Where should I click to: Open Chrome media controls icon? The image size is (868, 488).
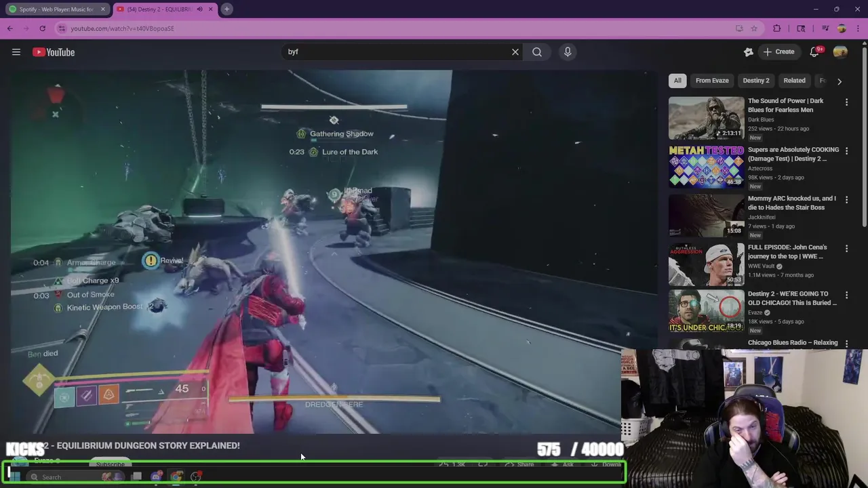tap(825, 28)
